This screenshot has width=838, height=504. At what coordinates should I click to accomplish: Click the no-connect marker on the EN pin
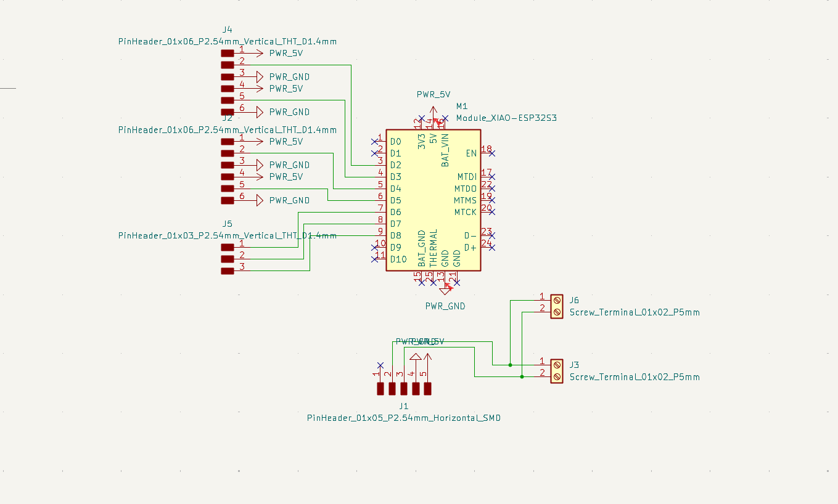(x=492, y=153)
